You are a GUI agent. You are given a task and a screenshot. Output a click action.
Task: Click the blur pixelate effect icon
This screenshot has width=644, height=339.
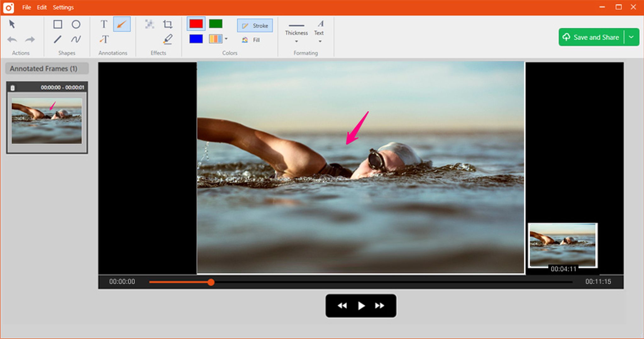(x=149, y=24)
